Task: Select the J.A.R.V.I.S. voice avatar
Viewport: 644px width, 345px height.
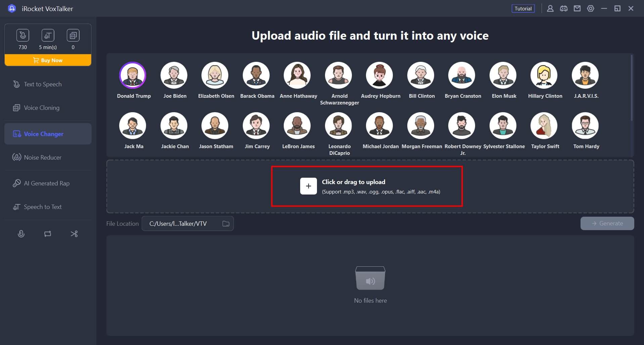Action: 585,75
